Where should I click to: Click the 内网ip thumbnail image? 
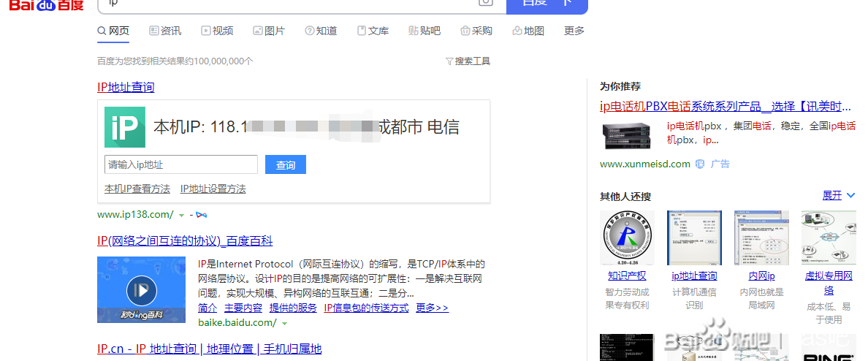(762, 238)
